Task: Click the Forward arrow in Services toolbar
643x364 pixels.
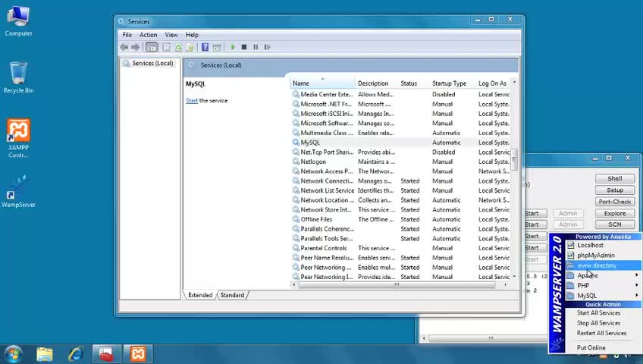Action: click(135, 47)
